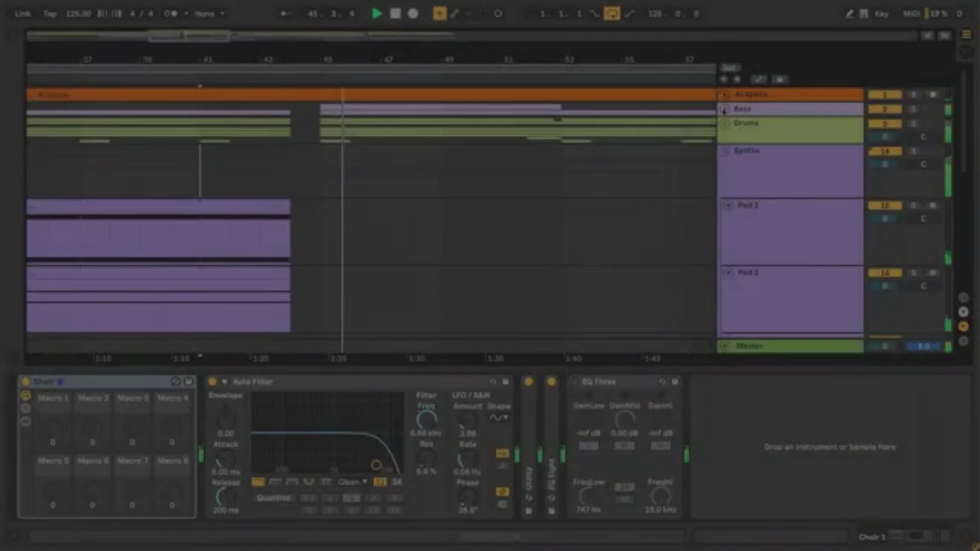Deactivate the Pad 1 track activator 15
The image size is (980, 551).
(x=885, y=206)
